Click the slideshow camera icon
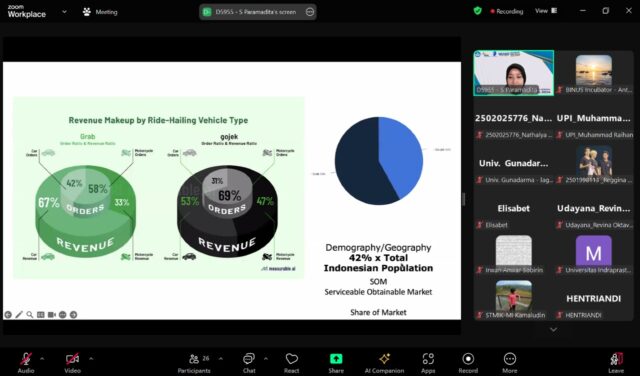The image size is (640, 376). click(51, 315)
